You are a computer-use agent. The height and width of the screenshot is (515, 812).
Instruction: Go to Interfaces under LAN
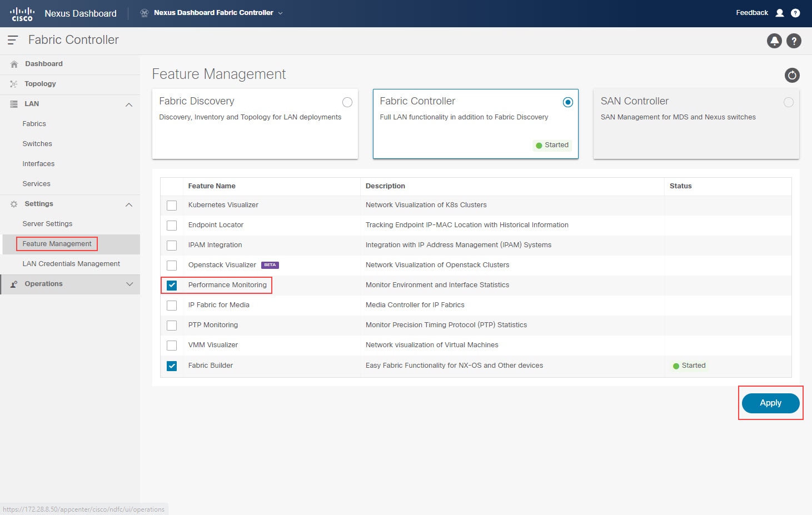[x=38, y=164]
